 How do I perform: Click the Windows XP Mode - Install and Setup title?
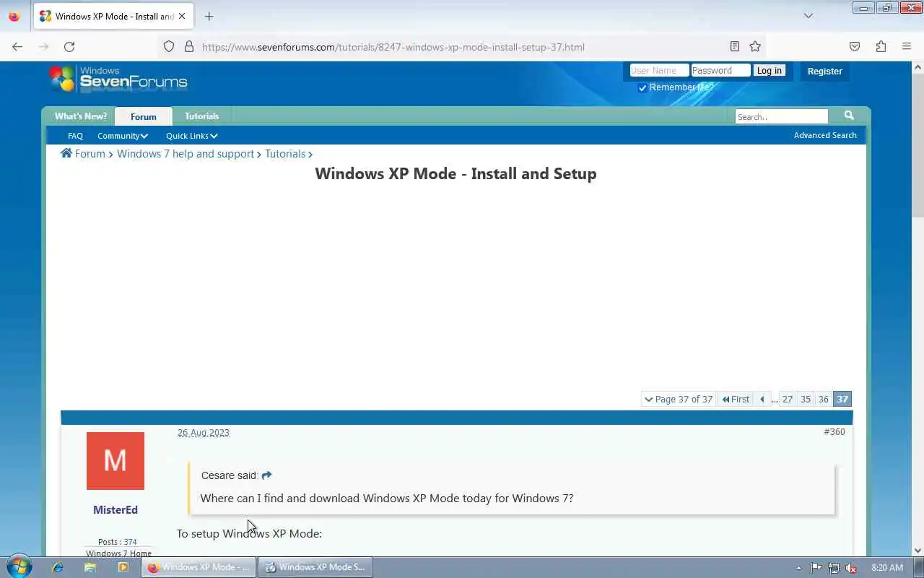click(x=456, y=173)
